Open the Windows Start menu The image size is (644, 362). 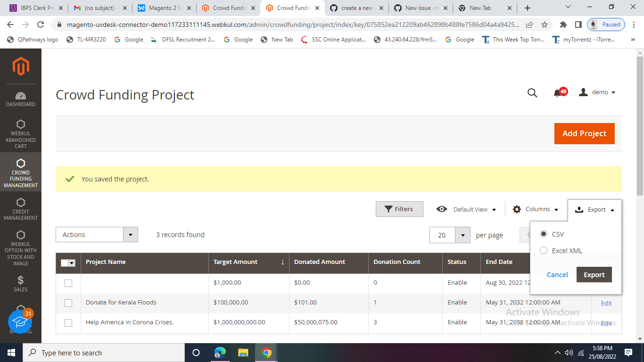coord(11,353)
